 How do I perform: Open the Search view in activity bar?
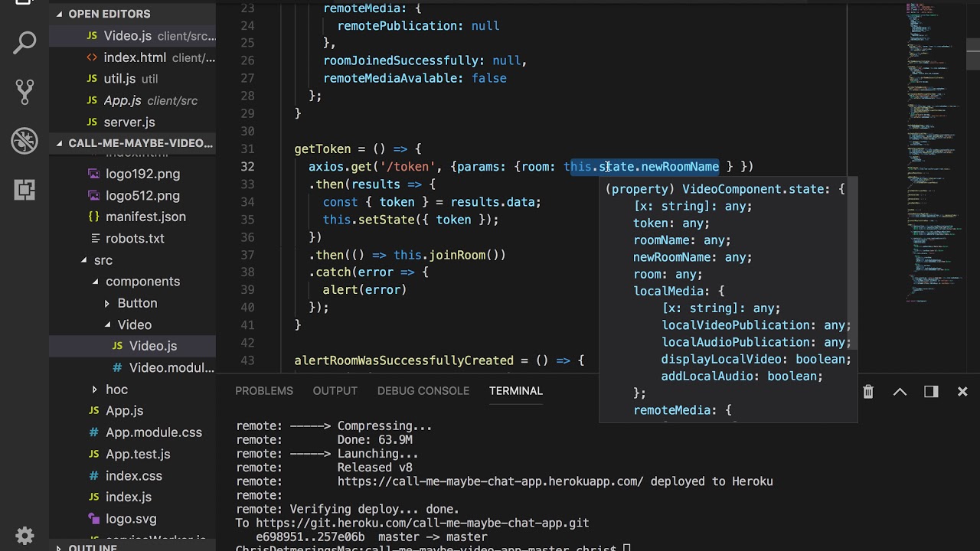point(24,43)
